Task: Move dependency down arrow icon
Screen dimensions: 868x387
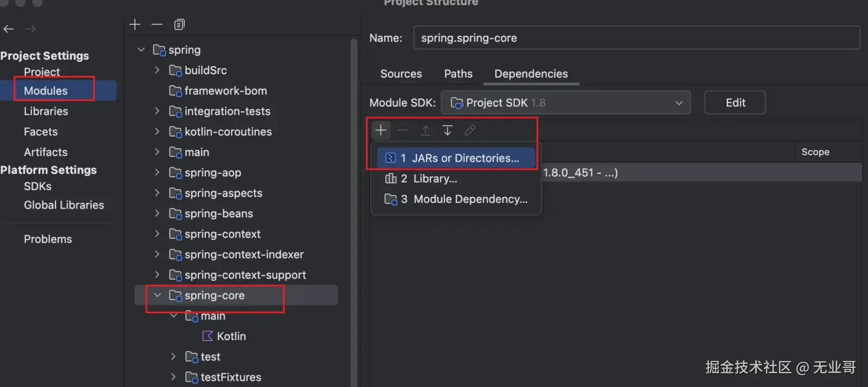Action: click(447, 130)
